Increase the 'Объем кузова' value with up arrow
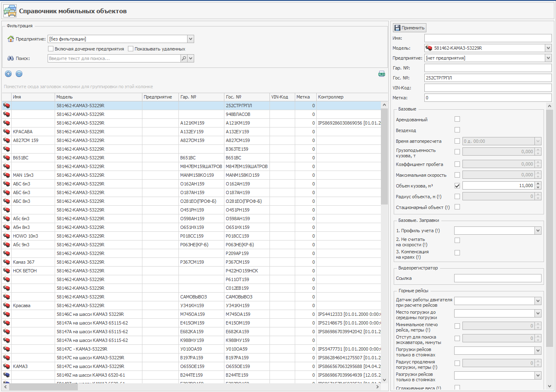 click(538, 184)
